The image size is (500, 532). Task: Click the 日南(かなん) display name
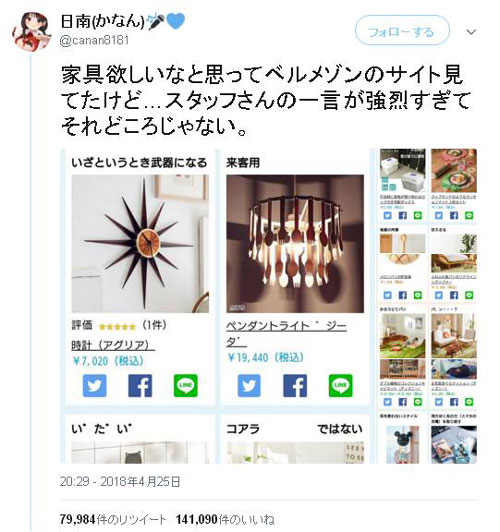102,21
